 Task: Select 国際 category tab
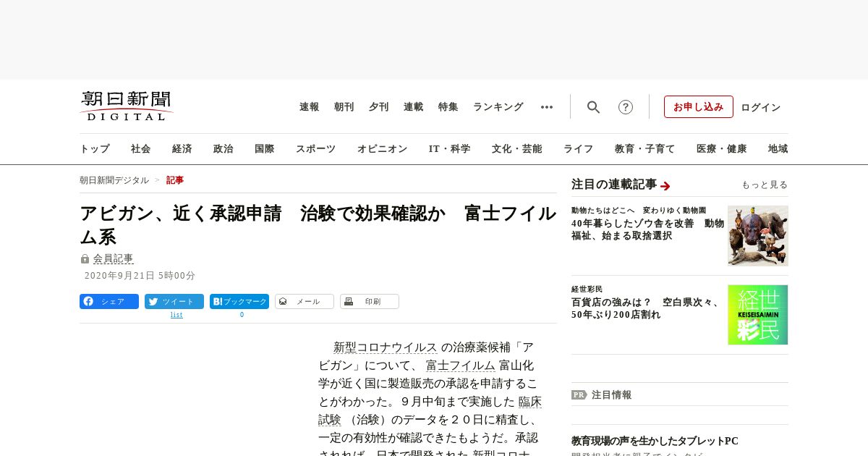(x=265, y=149)
